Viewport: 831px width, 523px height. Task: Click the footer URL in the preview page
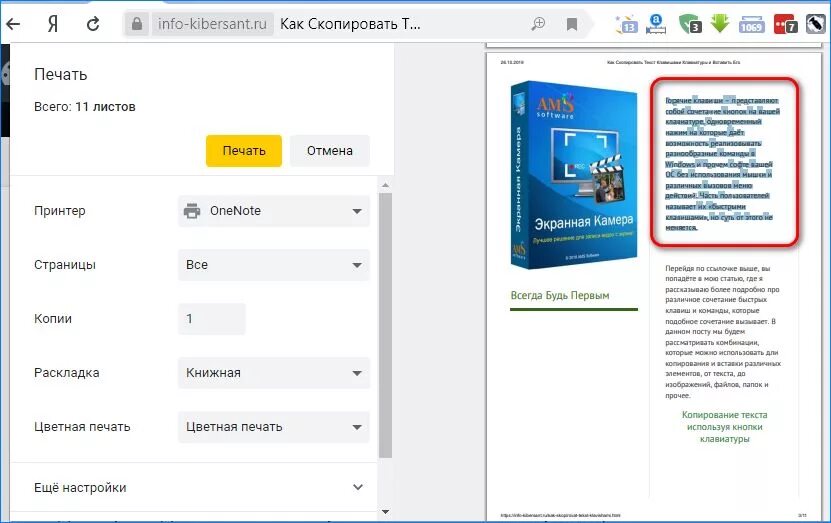560,515
